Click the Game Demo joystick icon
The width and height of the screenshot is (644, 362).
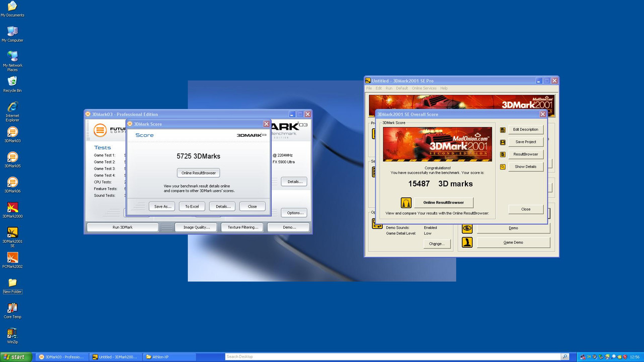coord(467,242)
